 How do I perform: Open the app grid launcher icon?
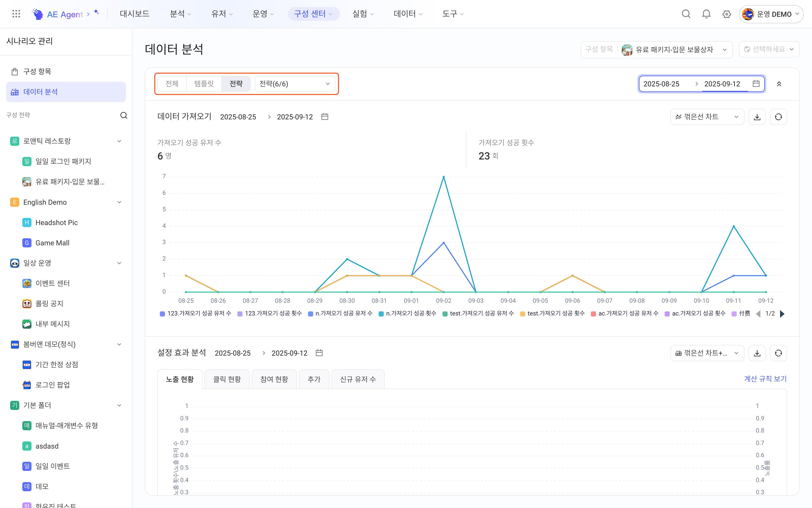pyautogui.click(x=16, y=14)
